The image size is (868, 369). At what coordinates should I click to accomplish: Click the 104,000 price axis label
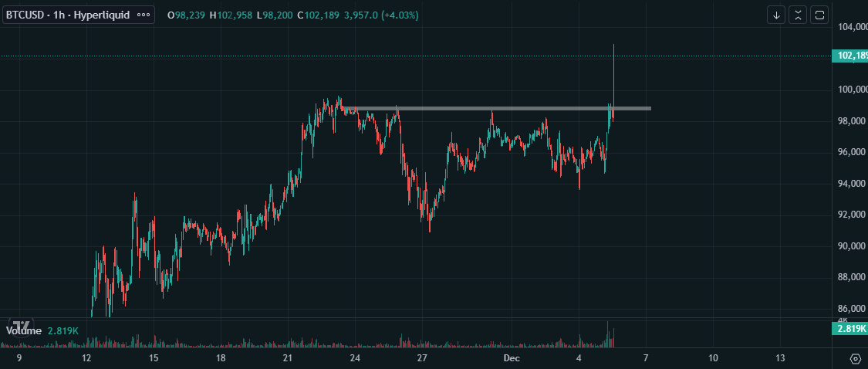(x=852, y=26)
